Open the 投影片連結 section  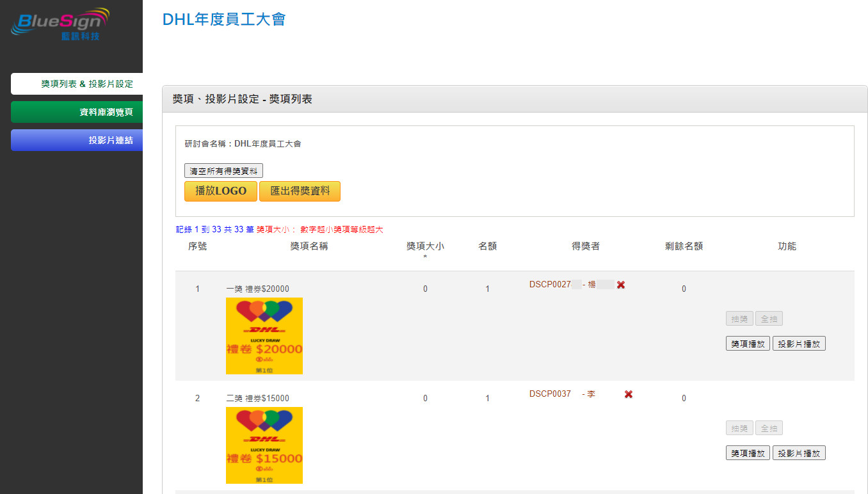(x=76, y=139)
